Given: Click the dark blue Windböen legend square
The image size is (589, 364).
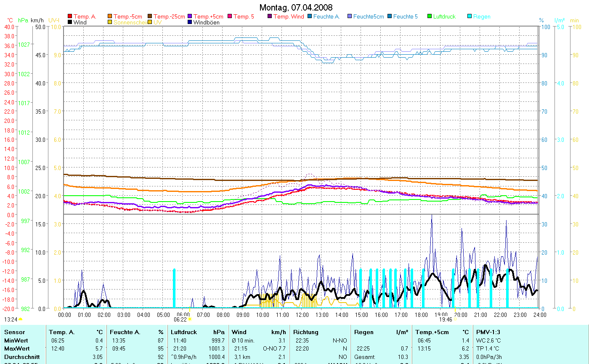Looking at the screenshot, I should click(x=190, y=22).
